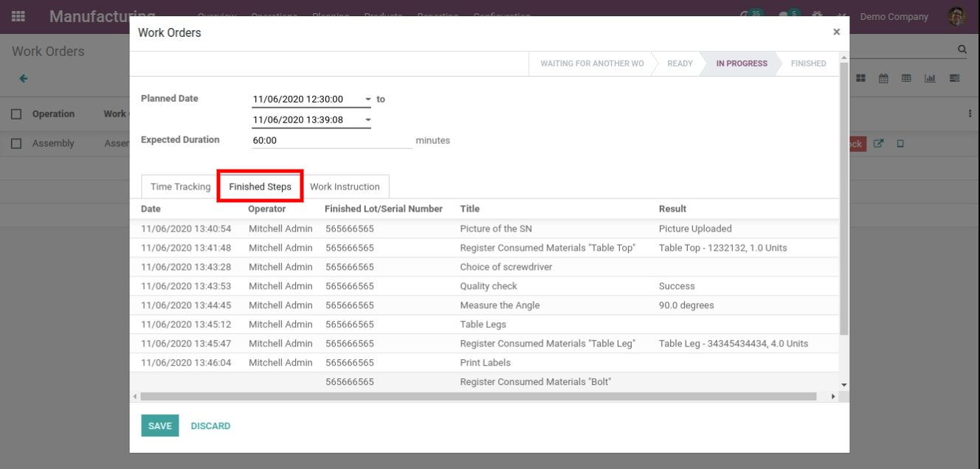The image size is (980, 469).
Task: Switch to pivot table view icon
Action: click(x=905, y=78)
